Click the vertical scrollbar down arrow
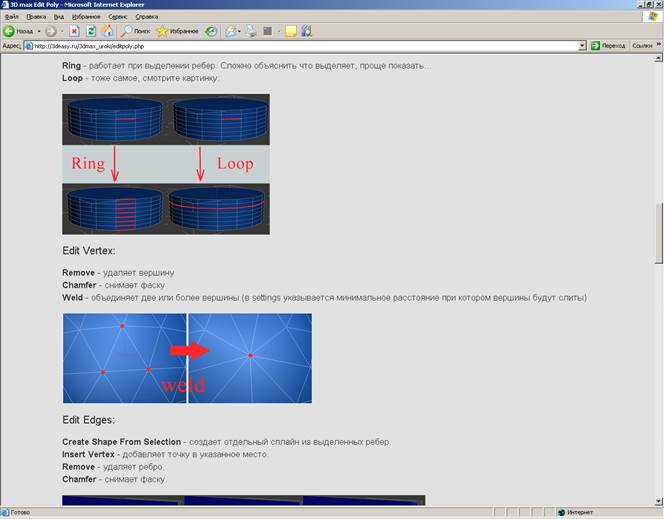The width and height of the screenshot is (664, 519). [658, 502]
